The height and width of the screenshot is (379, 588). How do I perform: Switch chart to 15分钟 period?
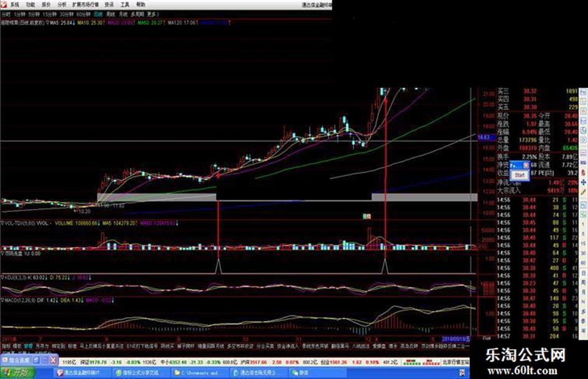pyautogui.click(x=49, y=14)
